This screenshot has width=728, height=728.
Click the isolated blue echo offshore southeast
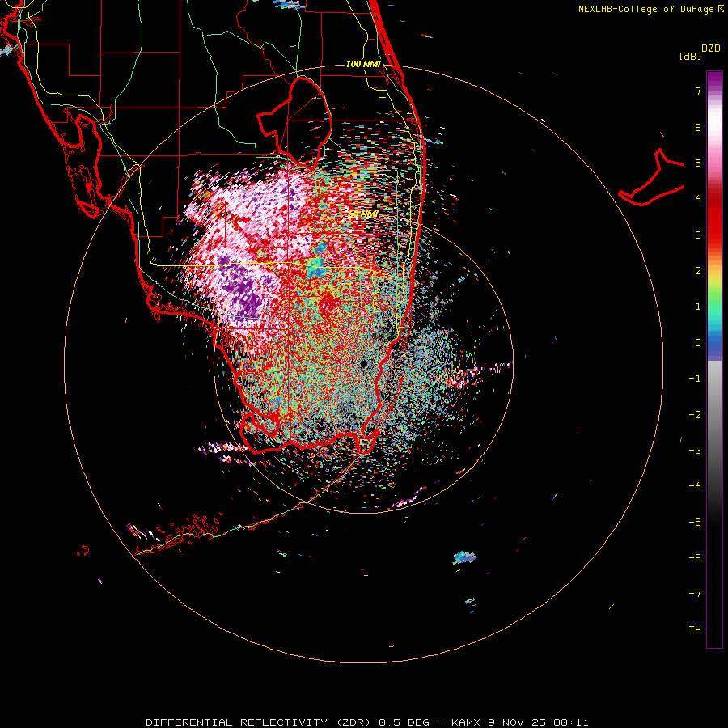click(x=464, y=557)
